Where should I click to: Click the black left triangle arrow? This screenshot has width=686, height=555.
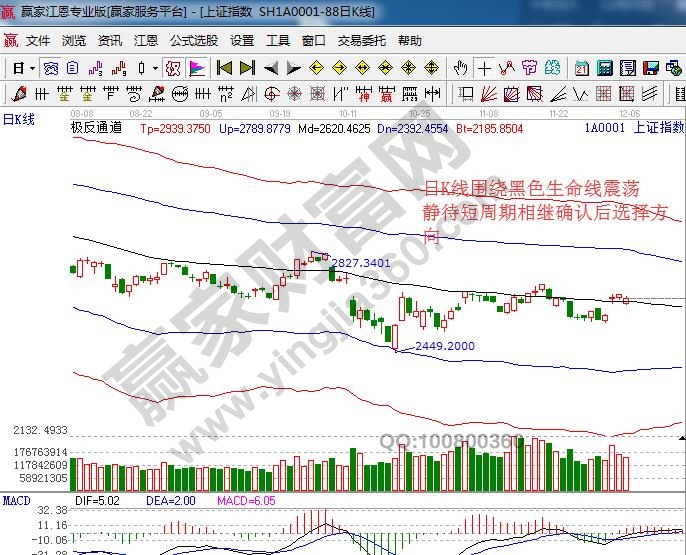(x=271, y=69)
